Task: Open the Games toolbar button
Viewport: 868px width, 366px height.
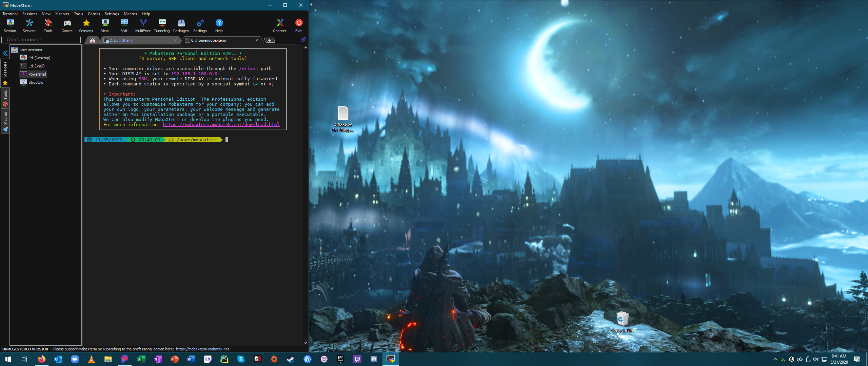Action: click(x=67, y=26)
